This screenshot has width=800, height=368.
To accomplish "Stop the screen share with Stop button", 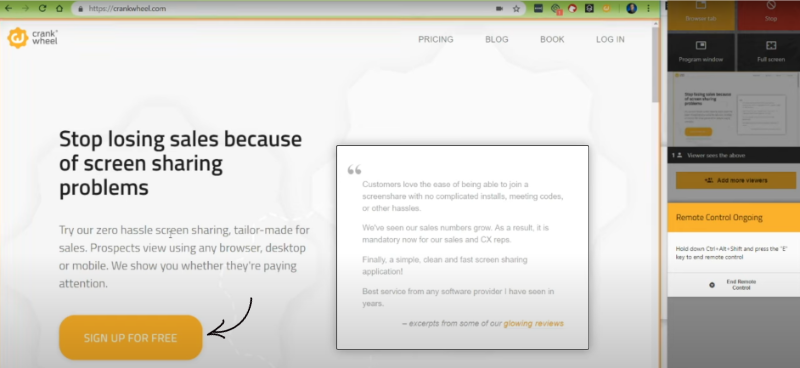I will 770,15.
